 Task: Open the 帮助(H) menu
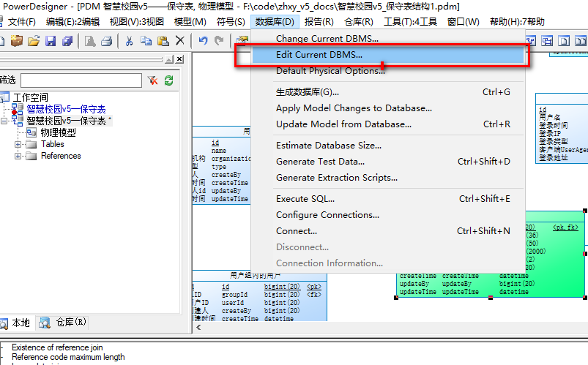click(517, 22)
